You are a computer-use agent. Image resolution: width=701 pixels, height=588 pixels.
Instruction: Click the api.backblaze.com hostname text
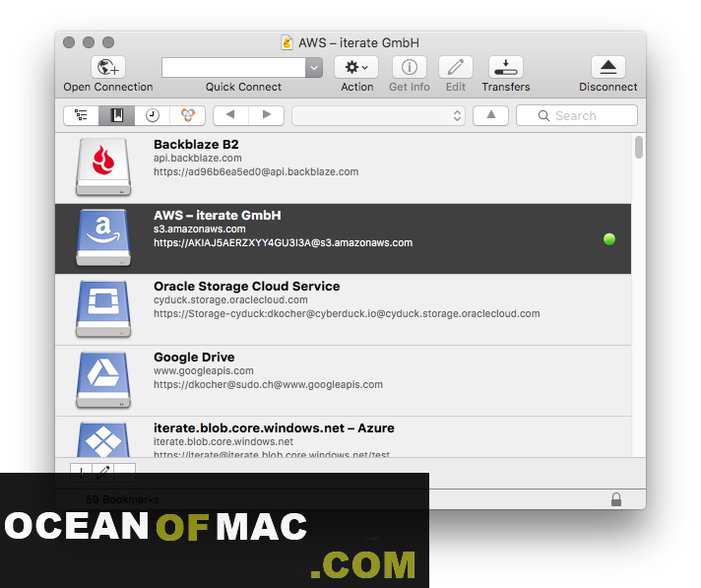tap(198, 158)
